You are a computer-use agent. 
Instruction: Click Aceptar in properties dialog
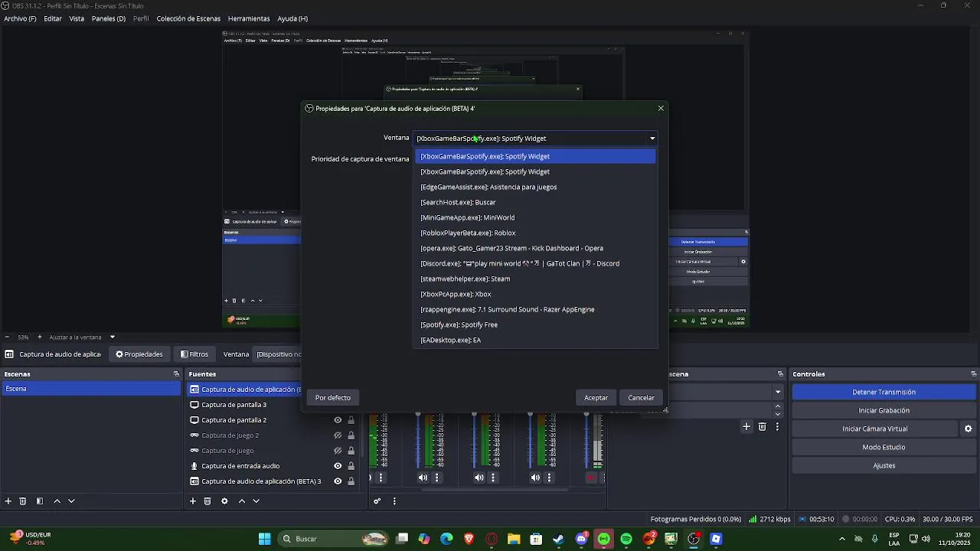click(596, 398)
